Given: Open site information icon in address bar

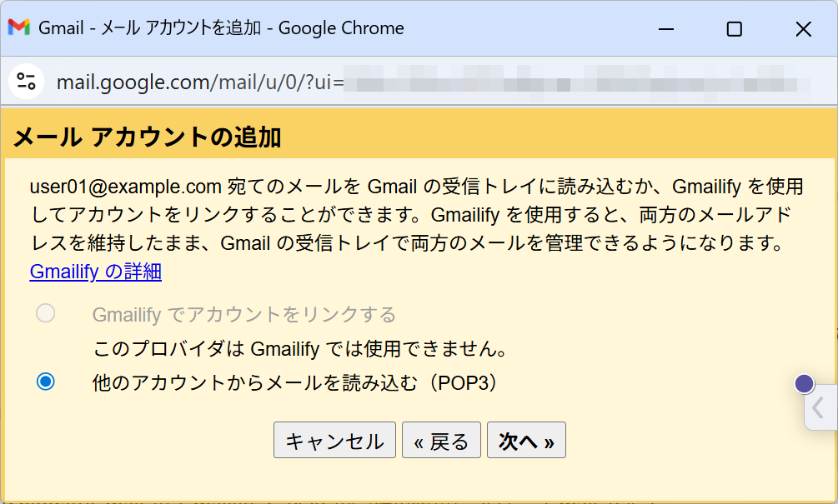Looking at the screenshot, I should click(x=27, y=81).
